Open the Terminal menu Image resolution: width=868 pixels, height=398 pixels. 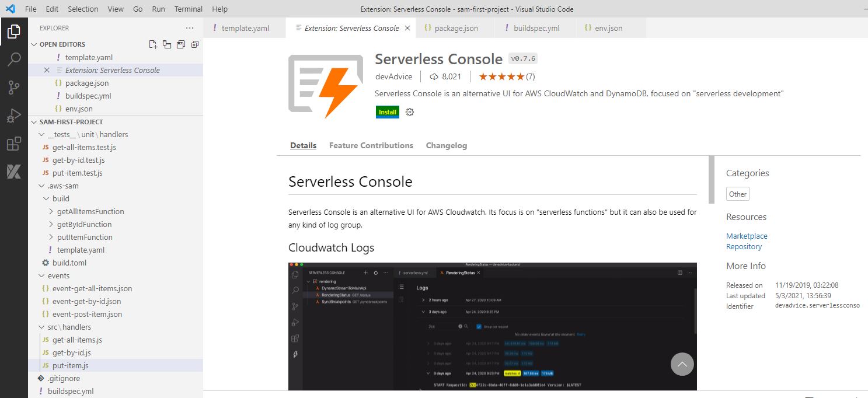189,9
